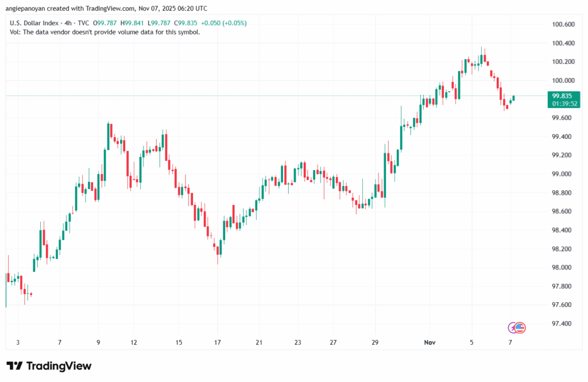The image size is (588, 382).
Task: Click the TradingView logo in the bottom left
Action: [x=48, y=366]
